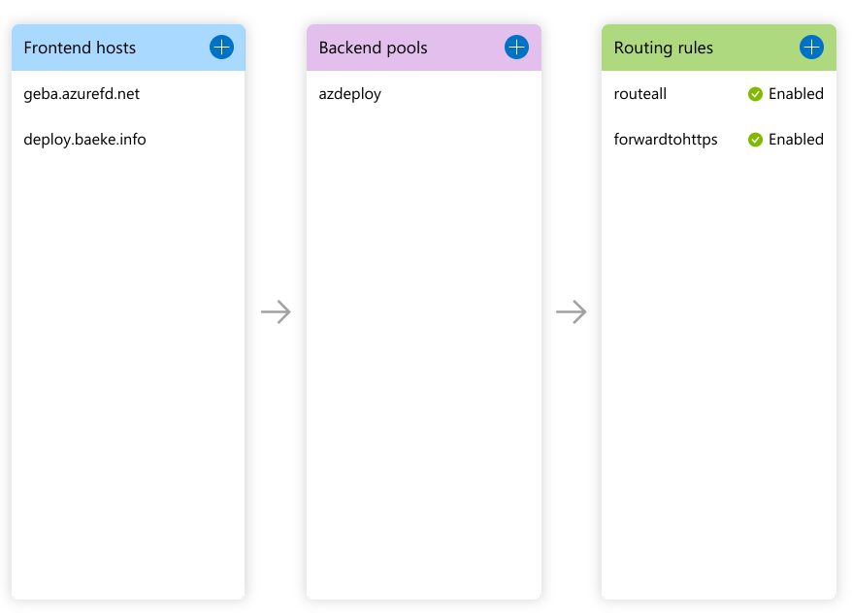Add a new frontend host

(221, 47)
